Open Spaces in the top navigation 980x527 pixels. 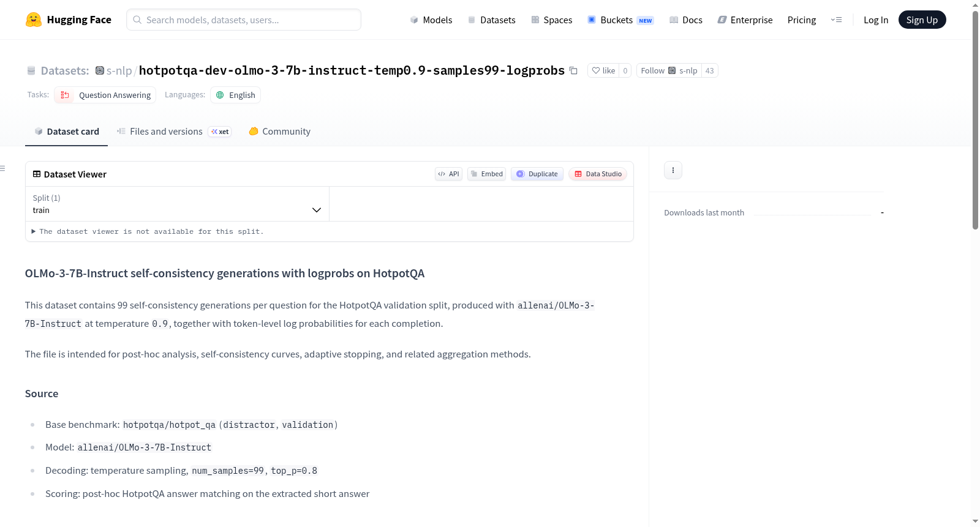[x=551, y=20]
